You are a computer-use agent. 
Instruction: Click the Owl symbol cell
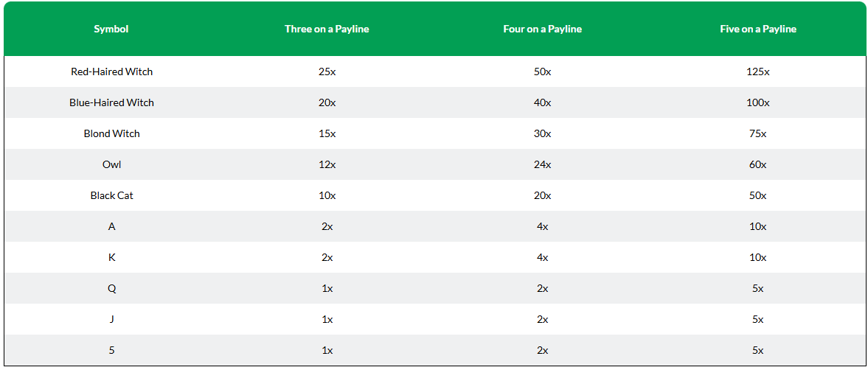[x=112, y=164]
